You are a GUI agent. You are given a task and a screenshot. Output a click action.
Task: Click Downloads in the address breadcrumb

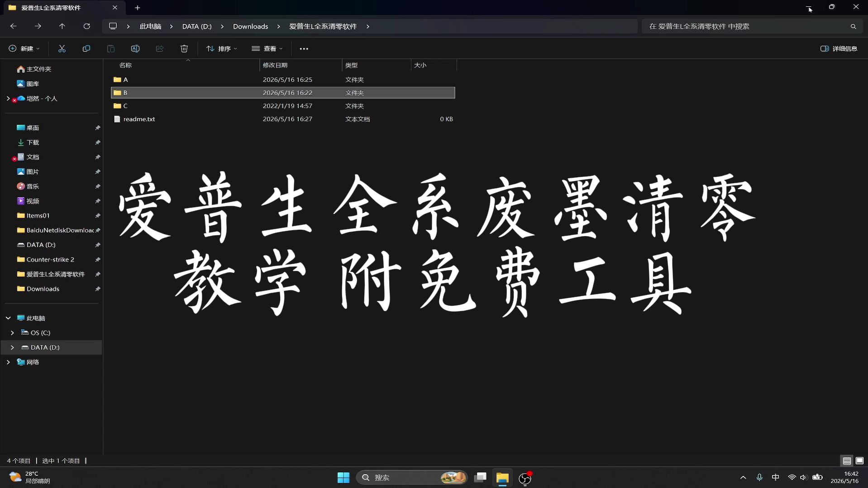point(251,26)
